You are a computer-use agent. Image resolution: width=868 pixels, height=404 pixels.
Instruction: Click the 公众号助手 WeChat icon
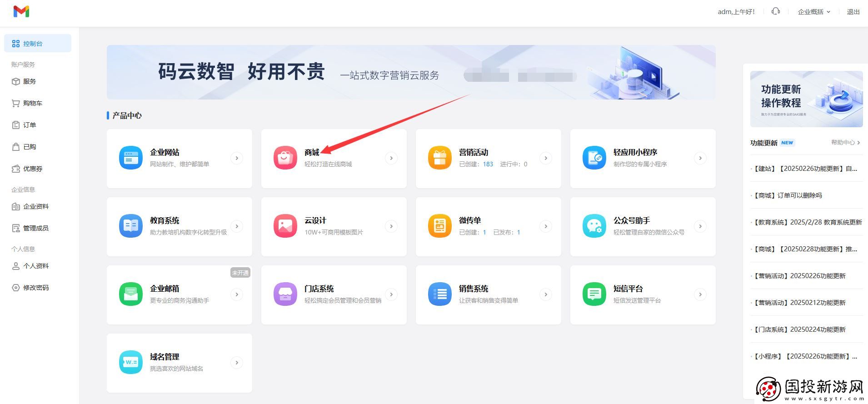coord(594,226)
